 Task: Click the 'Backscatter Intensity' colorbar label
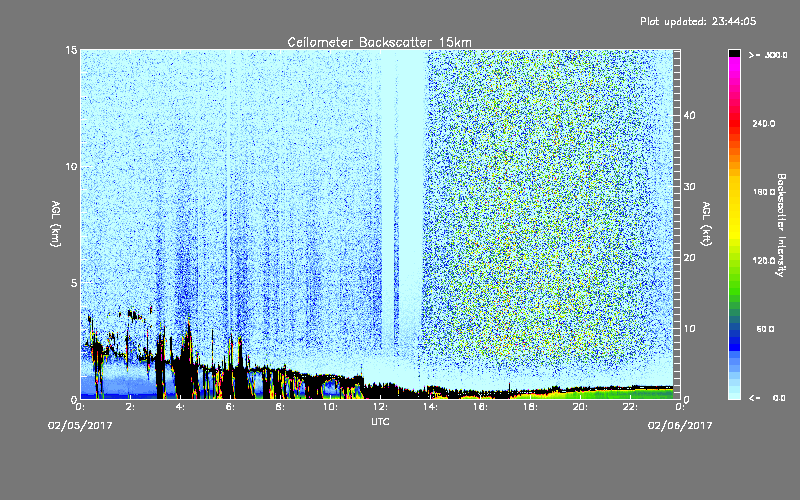point(781,225)
